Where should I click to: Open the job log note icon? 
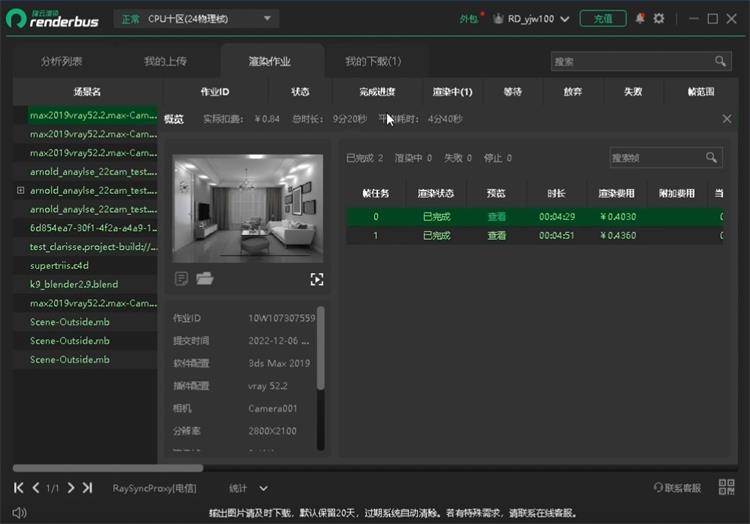click(x=181, y=279)
